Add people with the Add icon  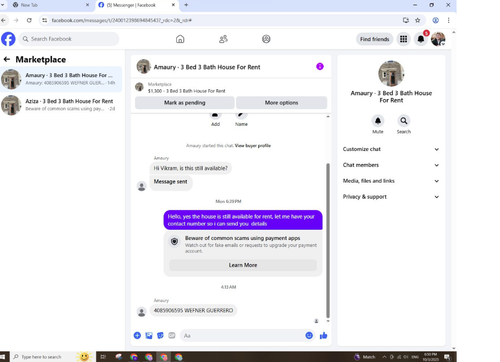pyautogui.click(x=215, y=115)
